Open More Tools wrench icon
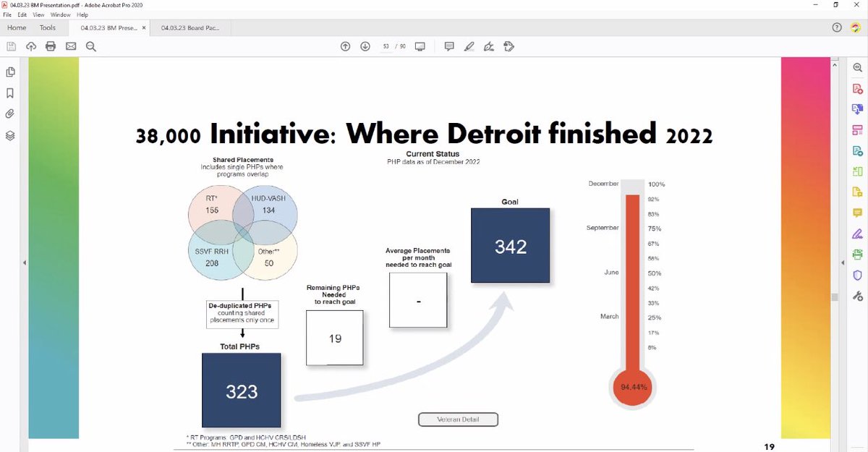This screenshot has width=868, height=452. click(x=858, y=296)
